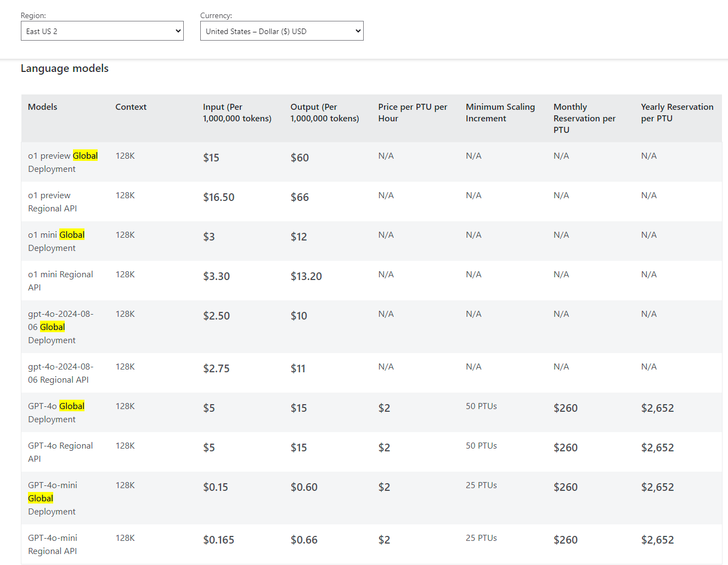Open the Region dropdown showing East US 2

tap(102, 31)
